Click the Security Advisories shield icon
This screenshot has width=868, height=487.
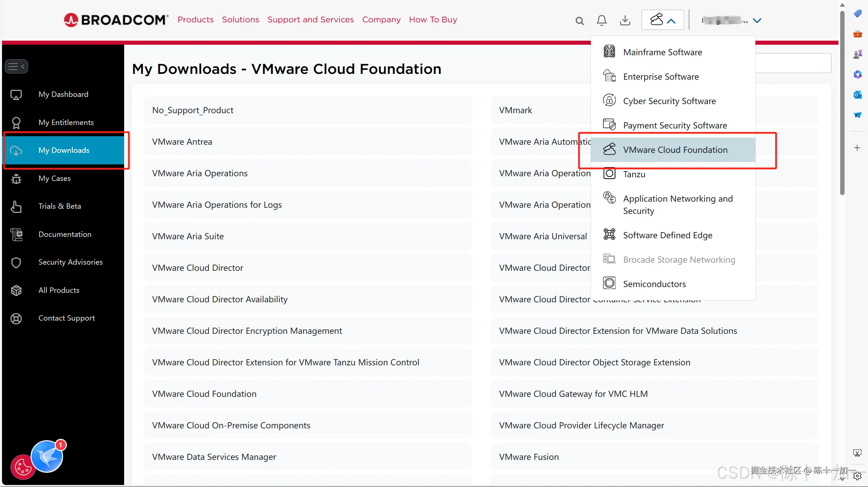pos(16,262)
